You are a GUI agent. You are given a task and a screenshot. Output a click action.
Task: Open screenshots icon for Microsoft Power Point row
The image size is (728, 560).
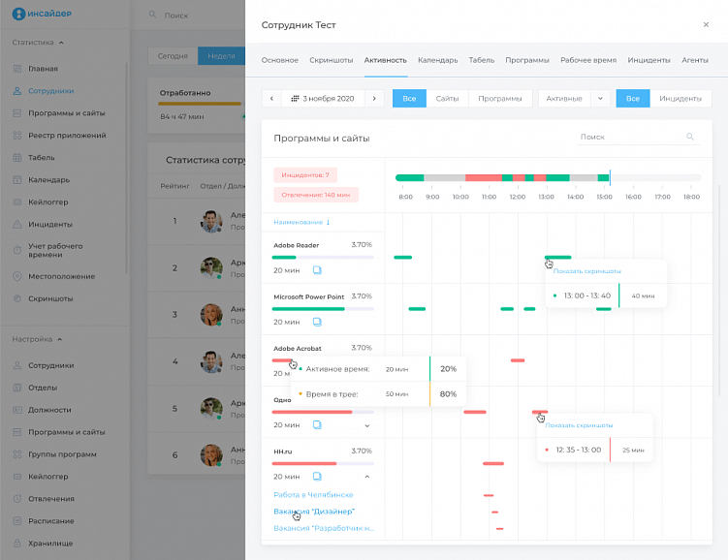317,322
